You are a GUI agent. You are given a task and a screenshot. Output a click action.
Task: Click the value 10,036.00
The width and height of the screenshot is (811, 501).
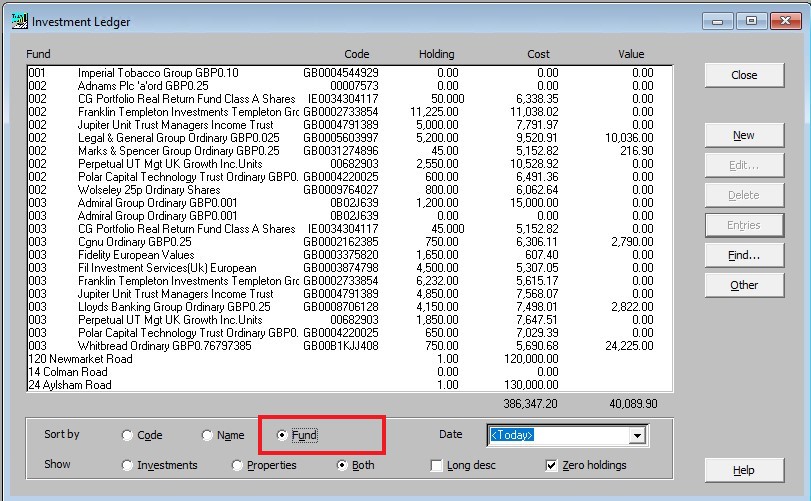(x=629, y=138)
